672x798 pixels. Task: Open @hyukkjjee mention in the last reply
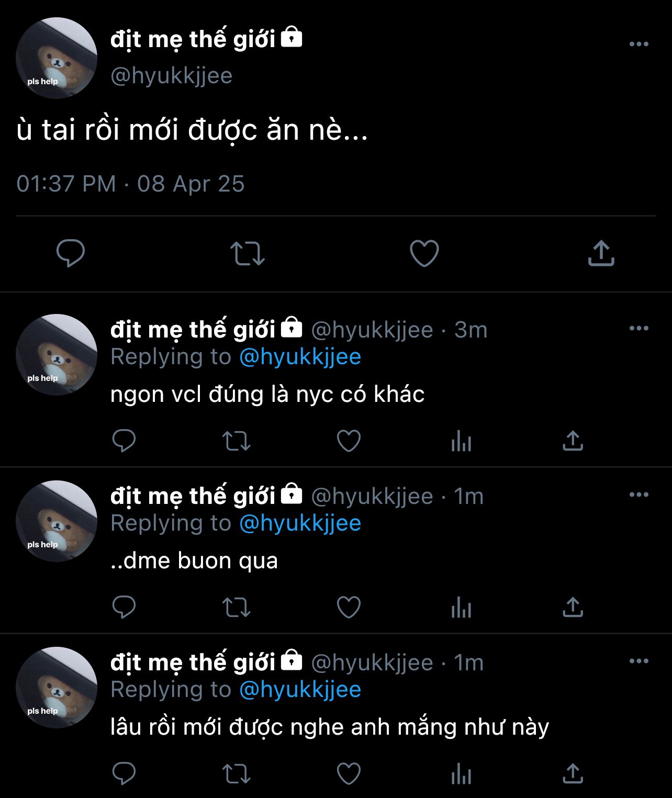300,690
